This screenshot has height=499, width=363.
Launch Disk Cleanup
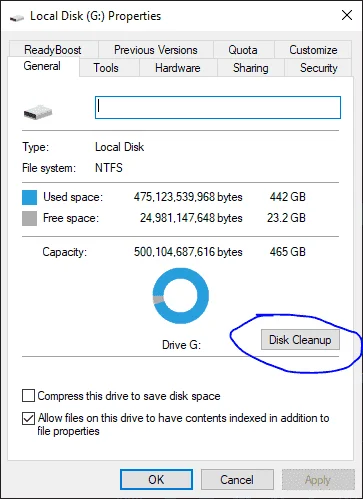click(x=300, y=340)
